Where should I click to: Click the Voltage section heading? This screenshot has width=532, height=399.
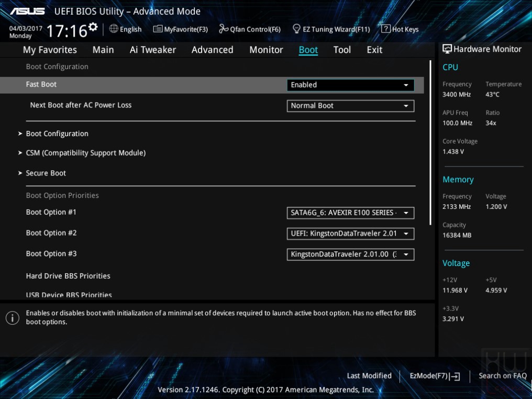click(x=456, y=263)
